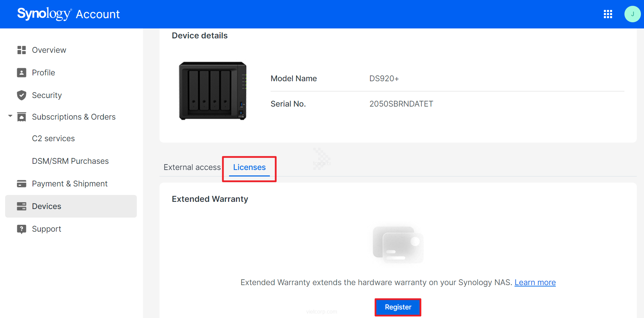Select the Security shield icon

[x=21, y=95]
